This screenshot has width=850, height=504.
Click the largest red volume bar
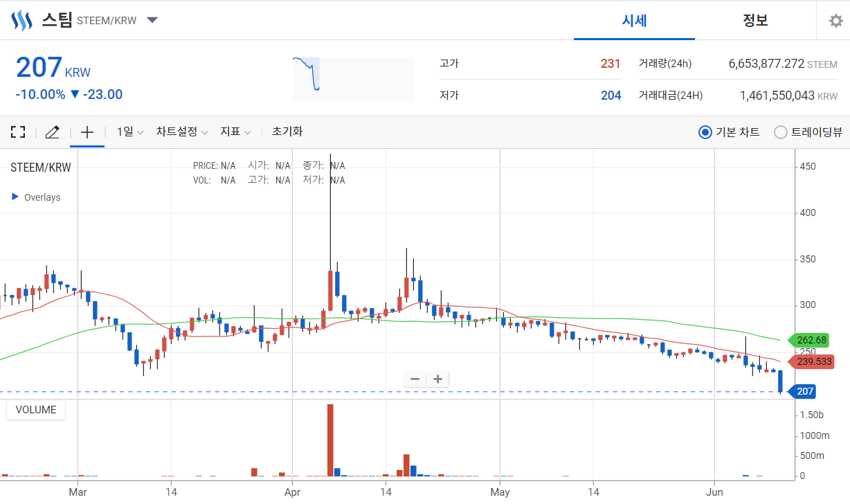click(x=330, y=440)
